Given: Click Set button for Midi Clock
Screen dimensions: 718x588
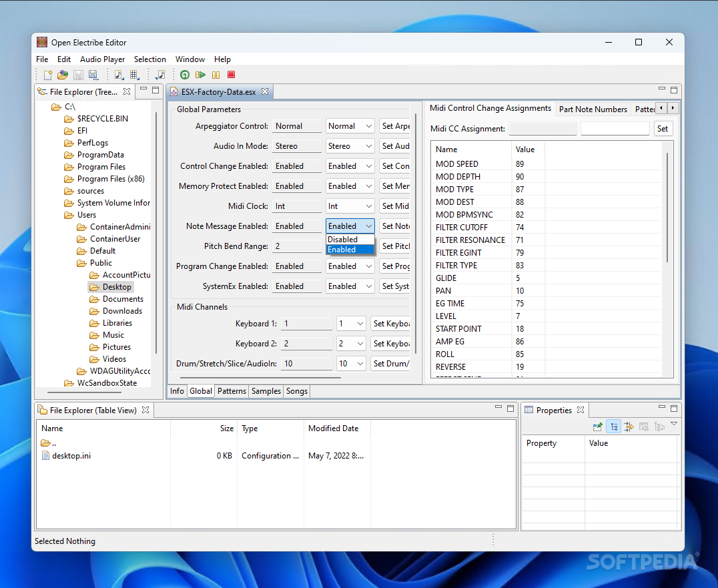Looking at the screenshot, I should coord(395,206).
